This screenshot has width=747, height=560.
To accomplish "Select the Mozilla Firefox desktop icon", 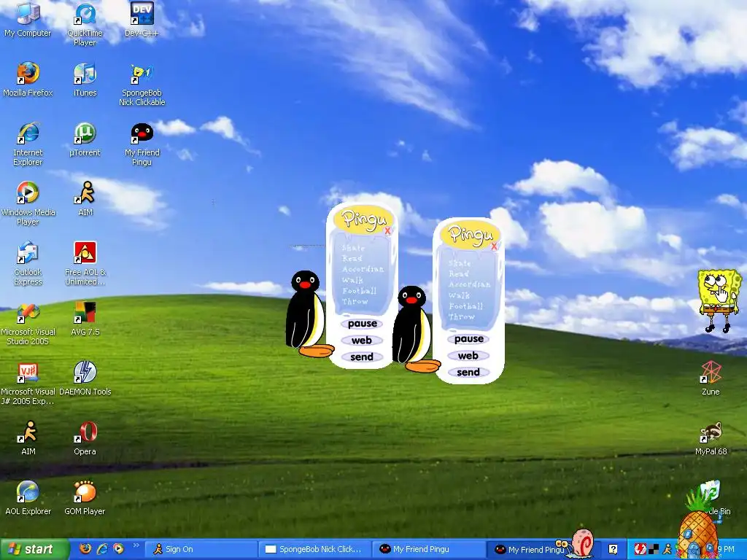I will click(28, 79).
